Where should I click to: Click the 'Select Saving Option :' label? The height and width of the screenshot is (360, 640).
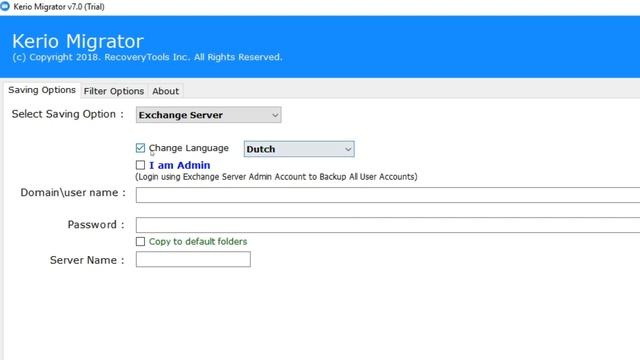tap(68, 114)
